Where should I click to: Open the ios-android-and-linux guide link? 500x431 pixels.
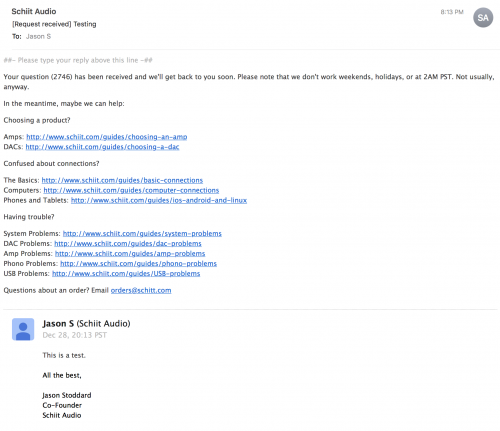pos(159,200)
